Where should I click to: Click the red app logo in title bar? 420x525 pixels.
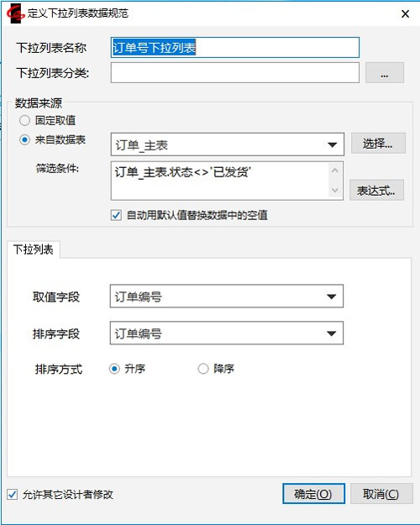[x=16, y=13]
